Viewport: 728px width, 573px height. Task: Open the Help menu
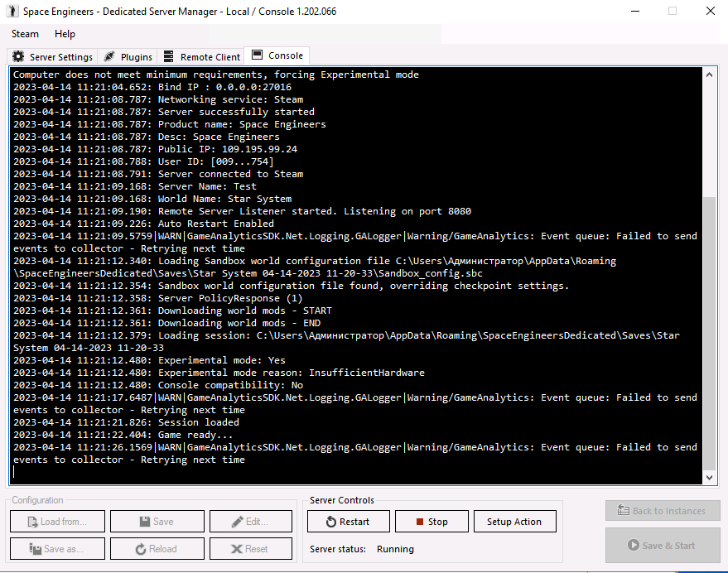click(65, 34)
